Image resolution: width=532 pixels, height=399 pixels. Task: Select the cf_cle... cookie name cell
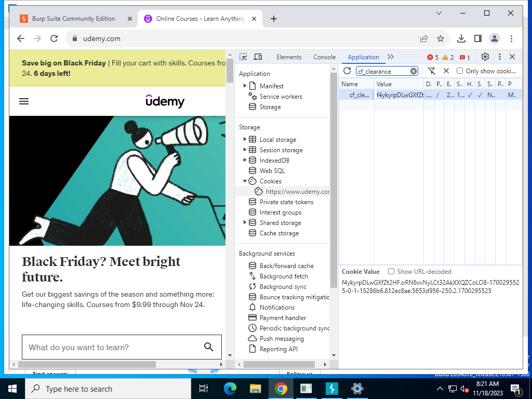tap(356, 95)
